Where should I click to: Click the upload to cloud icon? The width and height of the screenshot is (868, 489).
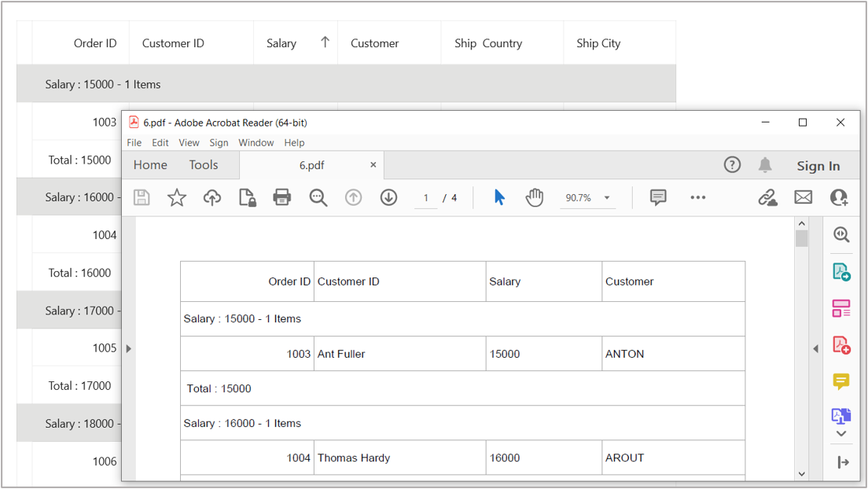(x=212, y=197)
